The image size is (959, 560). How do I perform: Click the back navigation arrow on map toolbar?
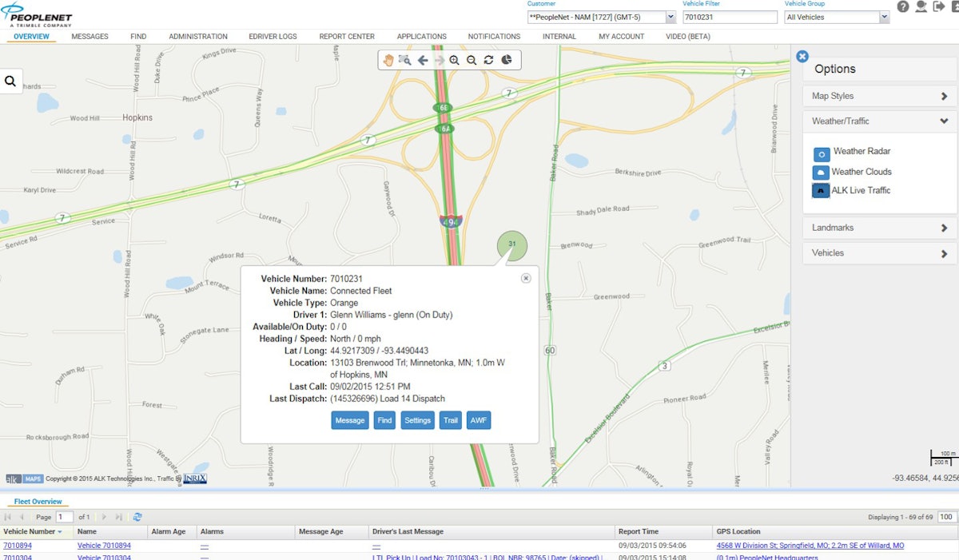point(423,60)
